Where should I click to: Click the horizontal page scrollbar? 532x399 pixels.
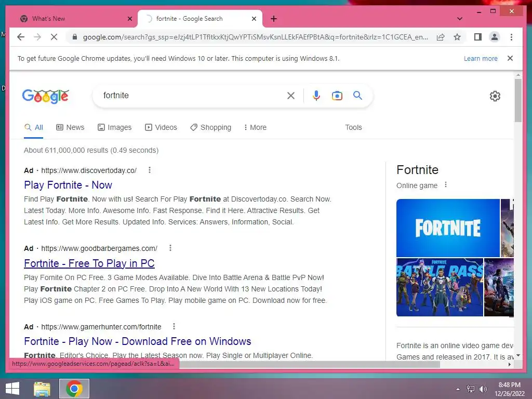tap(310, 364)
